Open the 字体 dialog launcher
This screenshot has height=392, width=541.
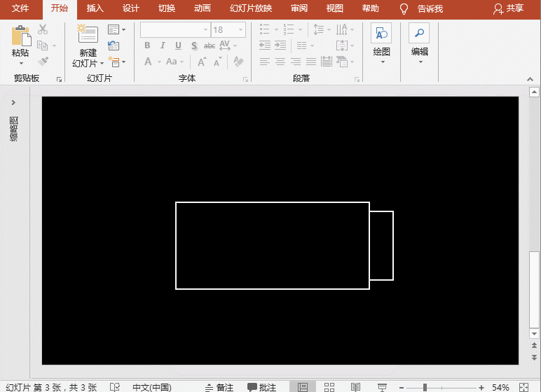click(246, 80)
